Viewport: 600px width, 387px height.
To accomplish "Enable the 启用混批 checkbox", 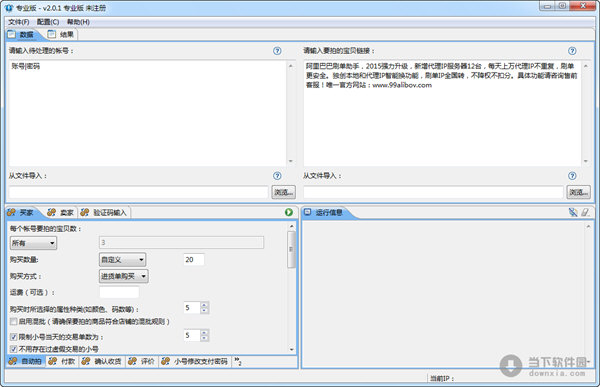I will [x=14, y=321].
